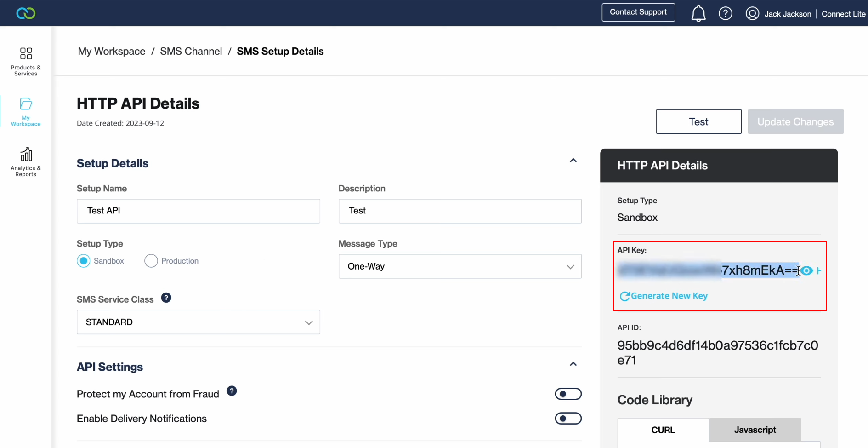Click the Jack Jackson user name

point(788,14)
